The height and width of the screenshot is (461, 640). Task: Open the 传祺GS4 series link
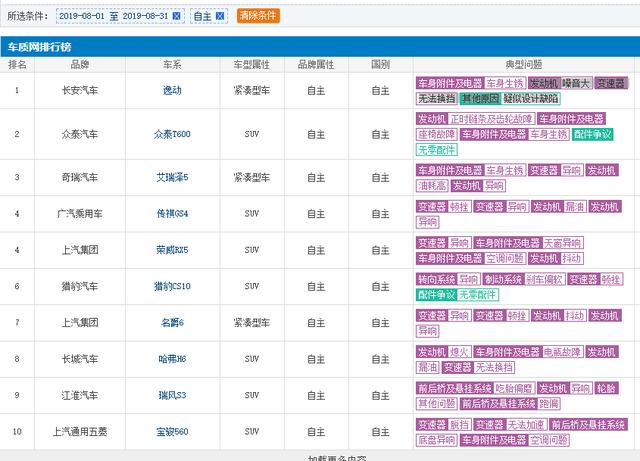pyautogui.click(x=172, y=214)
